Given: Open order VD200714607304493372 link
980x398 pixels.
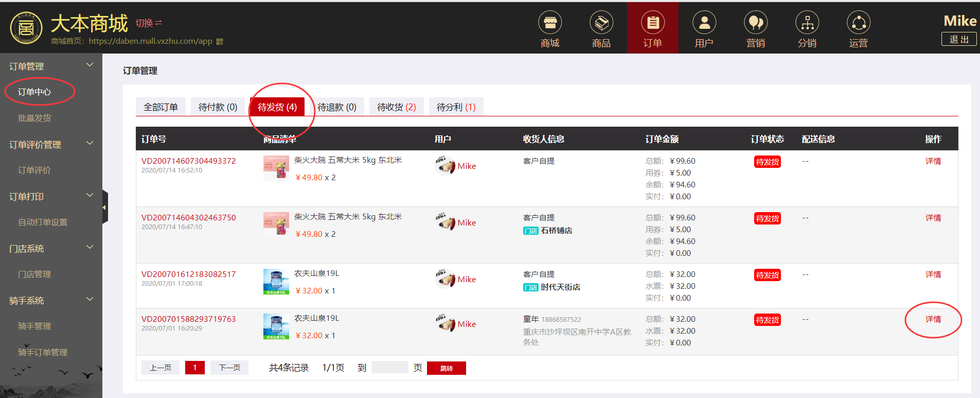Looking at the screenshot, I should (188, 161).
